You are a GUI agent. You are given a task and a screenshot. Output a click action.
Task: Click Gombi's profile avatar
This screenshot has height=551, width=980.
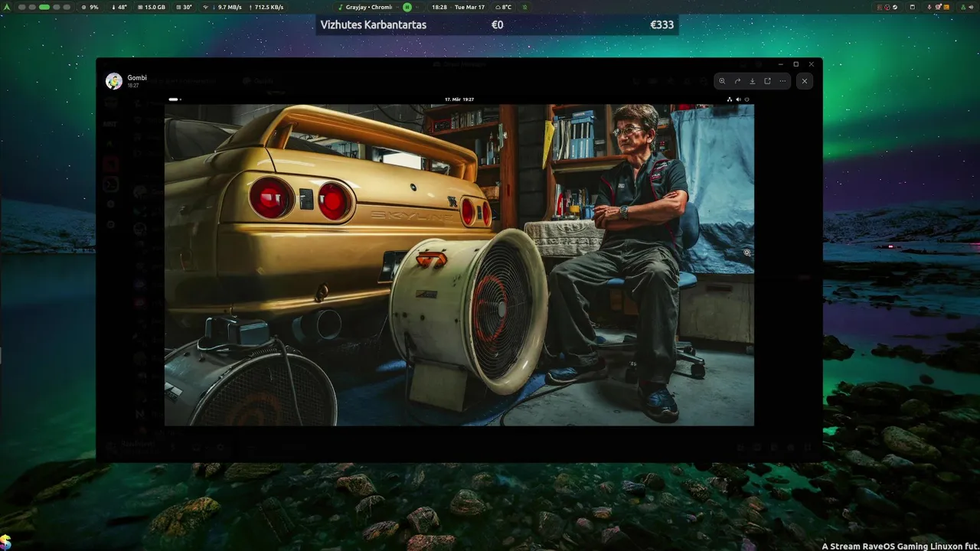point(114,81)
